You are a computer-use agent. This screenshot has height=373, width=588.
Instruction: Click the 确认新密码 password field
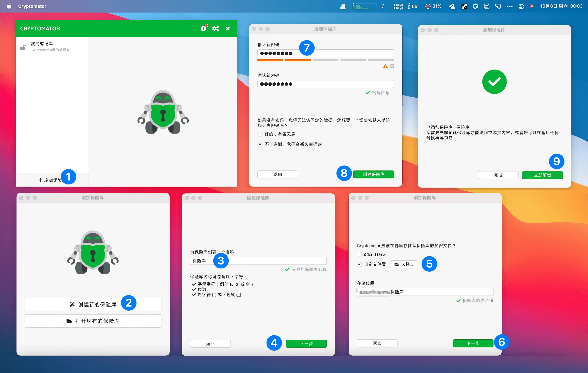[x=325, y=84]
